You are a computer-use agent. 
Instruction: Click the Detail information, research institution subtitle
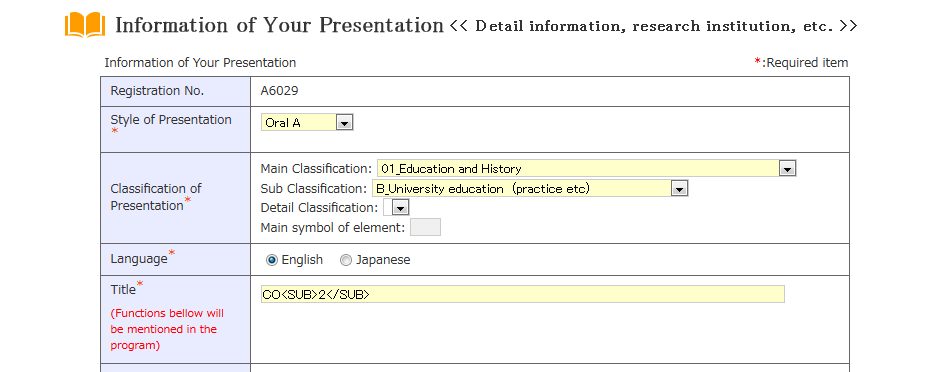tap(654, 26)
